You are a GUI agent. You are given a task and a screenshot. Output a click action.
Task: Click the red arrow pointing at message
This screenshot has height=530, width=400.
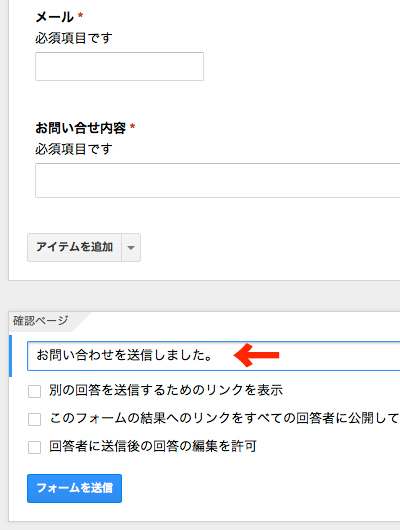tap(257, 355)
